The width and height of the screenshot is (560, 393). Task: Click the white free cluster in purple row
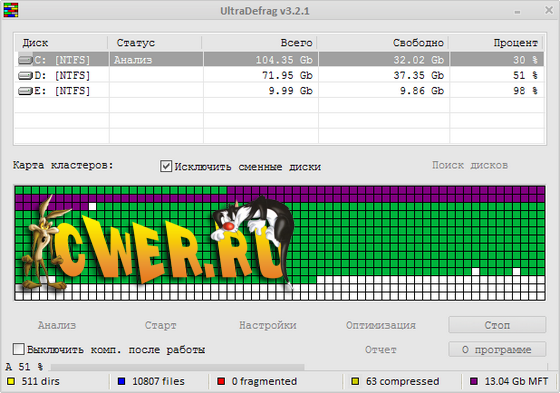coord(92,206)
